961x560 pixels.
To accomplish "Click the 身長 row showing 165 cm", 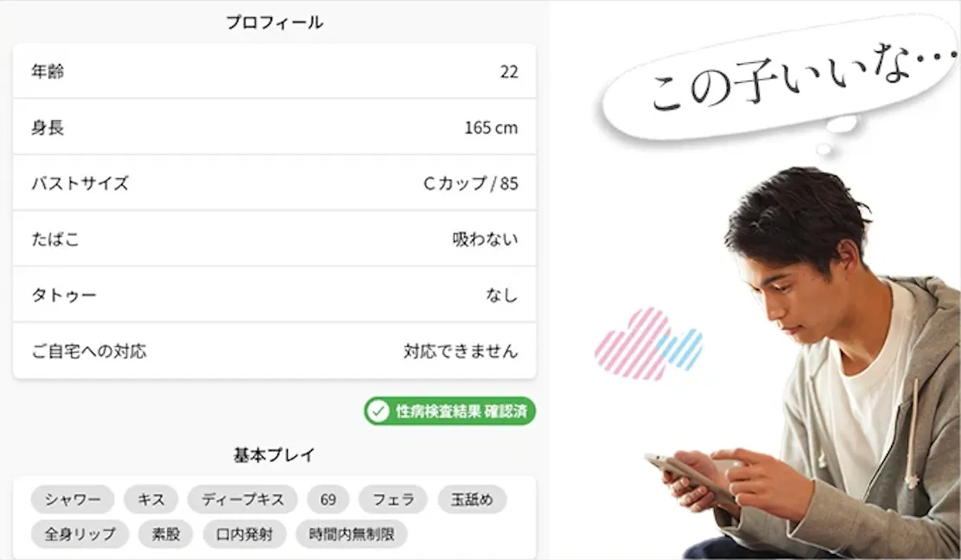I will pos(275,127).
